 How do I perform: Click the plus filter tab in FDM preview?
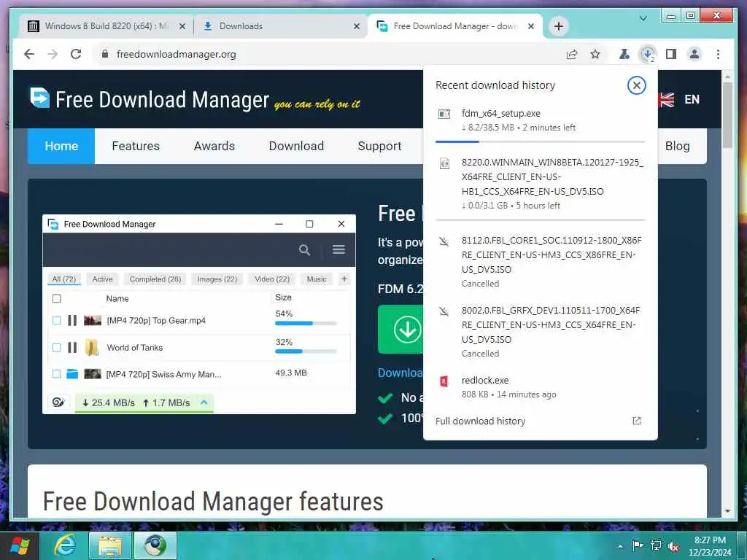click(344, 279)
